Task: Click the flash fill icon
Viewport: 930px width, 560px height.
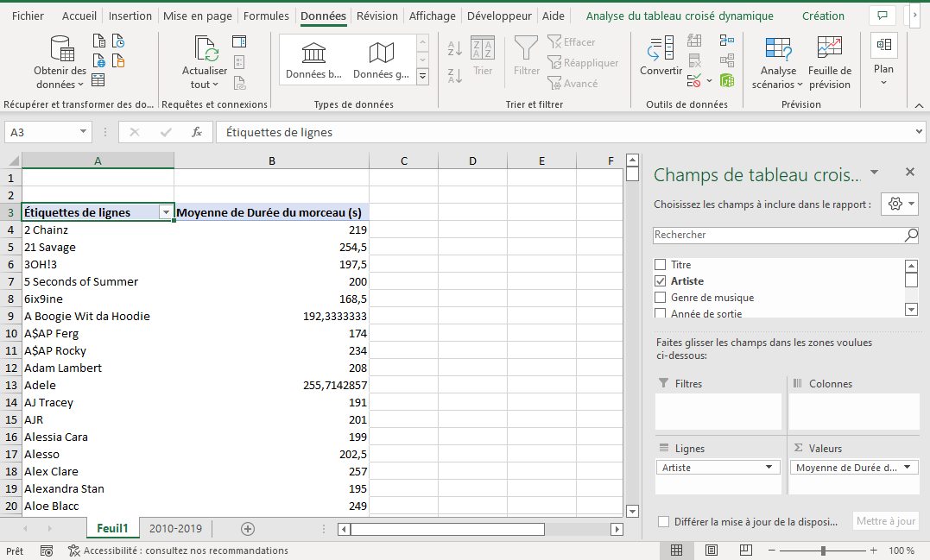Action: pyautogui.click(x=694, y=41)
